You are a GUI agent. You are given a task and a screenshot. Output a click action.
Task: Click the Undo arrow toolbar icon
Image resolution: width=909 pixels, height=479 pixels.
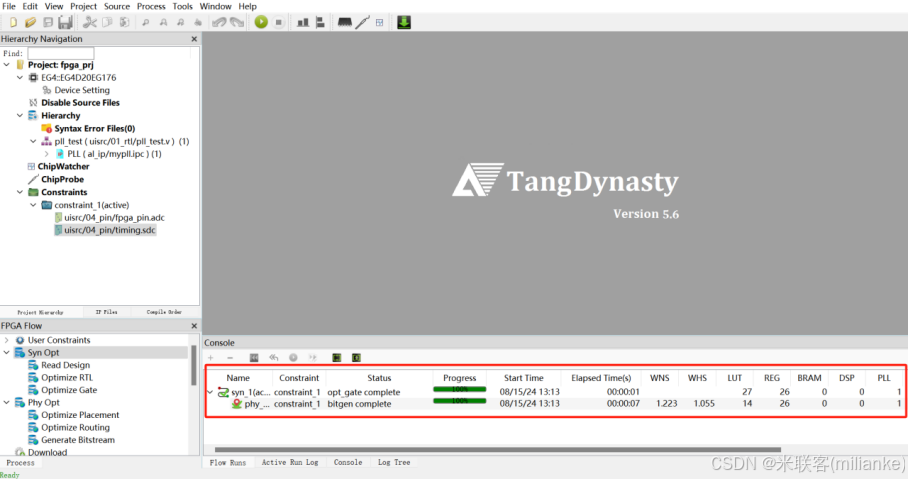[x=219, y=23]
